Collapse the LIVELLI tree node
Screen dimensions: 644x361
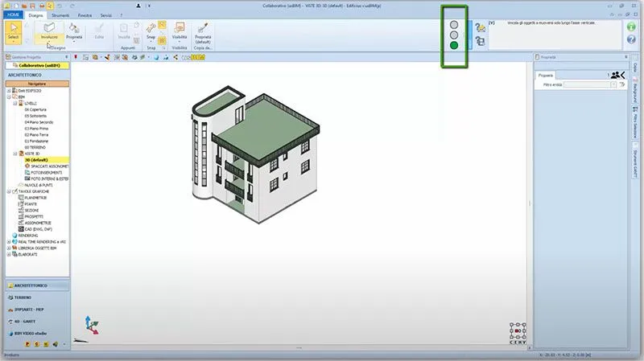pyautogui.click(x=15, y=103)
